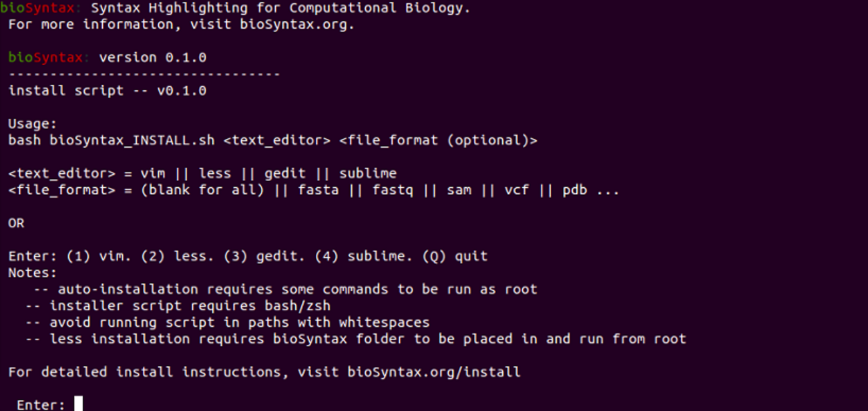Click the "install script -- v0.1.0" line
The width and height of the screenshot is (868, 411).
[107, 90]
